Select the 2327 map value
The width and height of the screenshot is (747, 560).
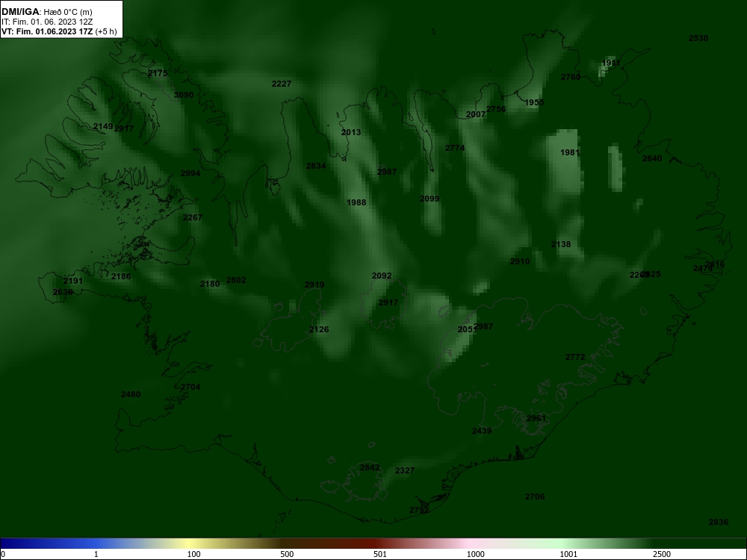coord(404,470)
